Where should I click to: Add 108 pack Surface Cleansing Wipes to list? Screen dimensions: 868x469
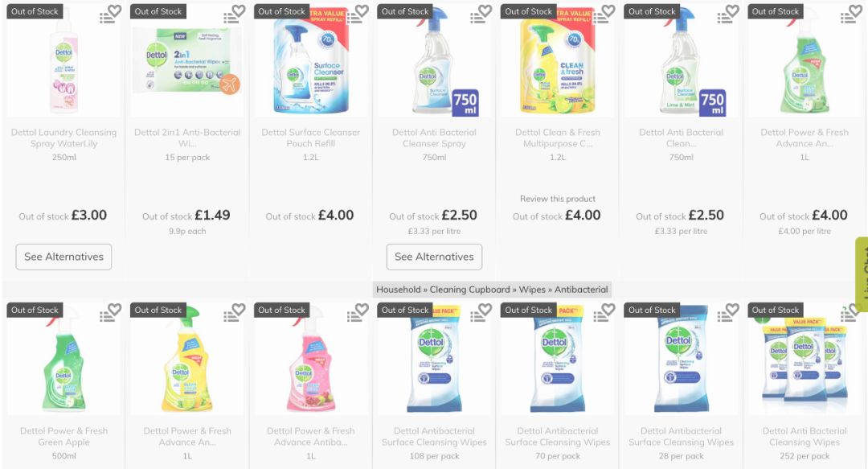pyautogui.click(x=476, y=317)
